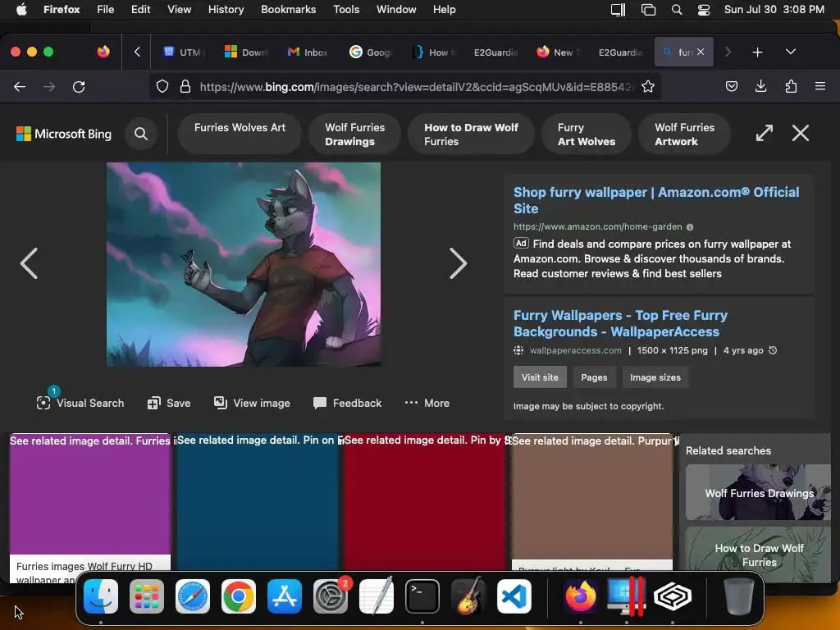Select the Furry Art Wolves chip
The image size is (840, 630).
[586, 134]
